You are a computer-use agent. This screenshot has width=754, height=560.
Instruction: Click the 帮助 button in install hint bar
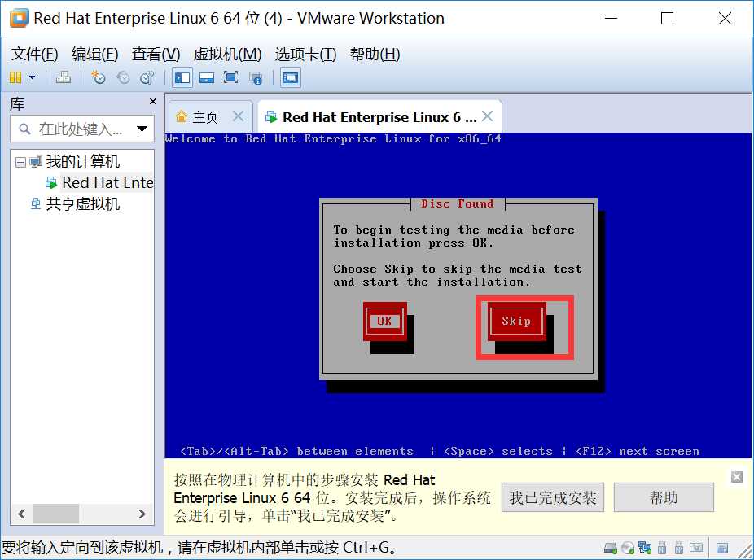pyautogui.click(x=664, y=497)
